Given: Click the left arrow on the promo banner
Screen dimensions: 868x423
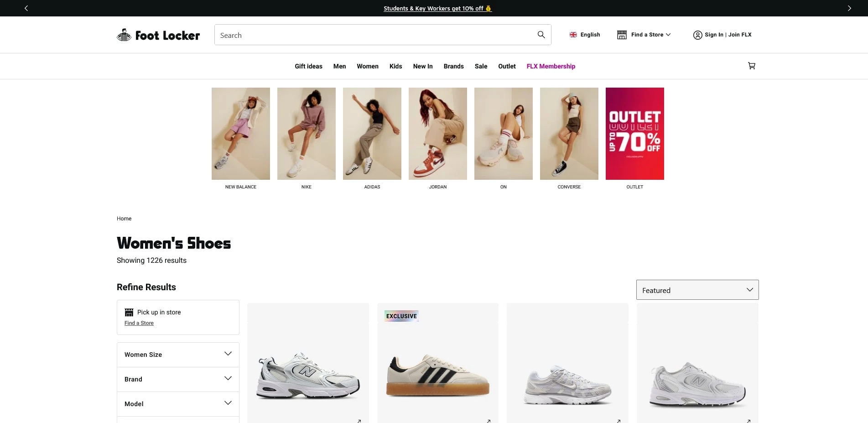Looking at the screenshot, I should click(x=26, y=8).
